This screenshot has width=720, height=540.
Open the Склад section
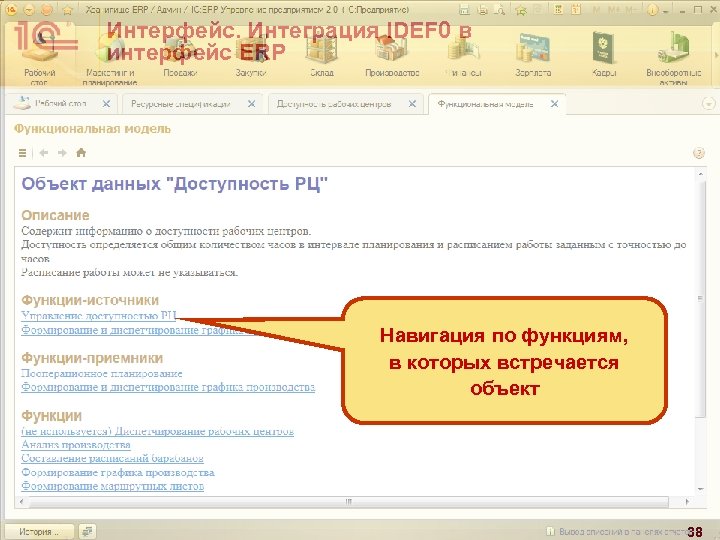coord(322,55)
